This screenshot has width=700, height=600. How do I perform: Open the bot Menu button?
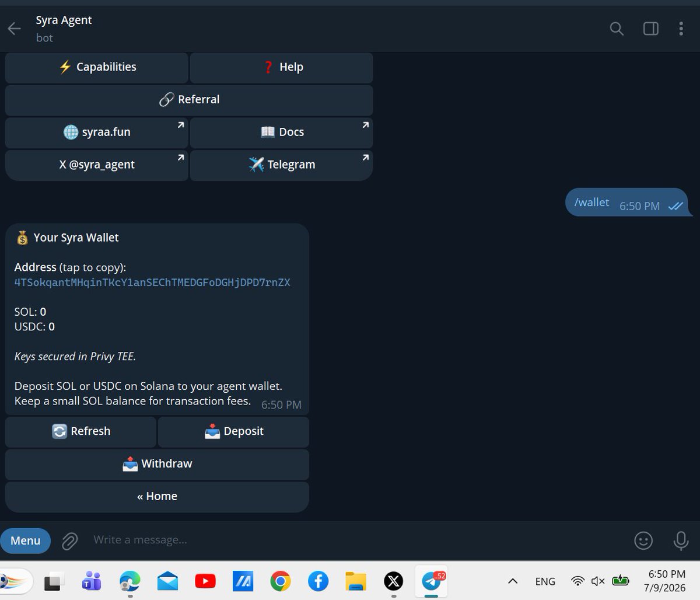25,541
